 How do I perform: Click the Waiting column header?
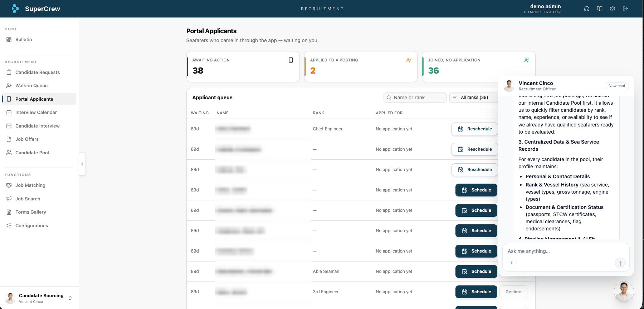[200, 113]
